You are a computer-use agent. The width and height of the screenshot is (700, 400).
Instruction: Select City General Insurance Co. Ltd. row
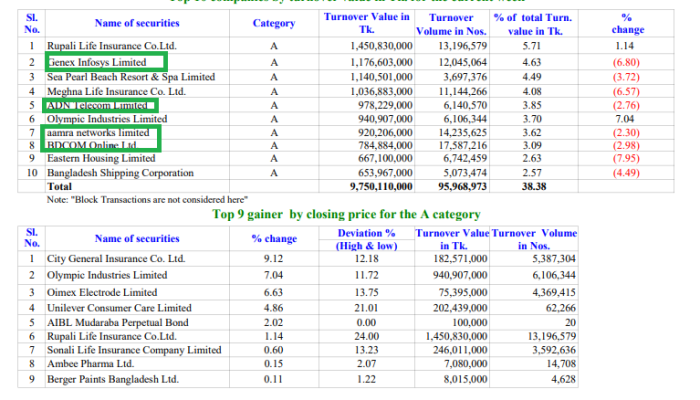click(x=298, y=258)
